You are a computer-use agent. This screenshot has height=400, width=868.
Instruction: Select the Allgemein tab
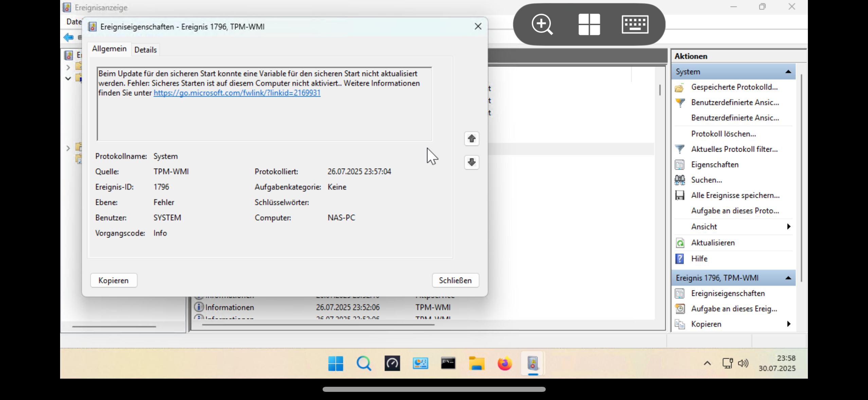click(109, 49)
